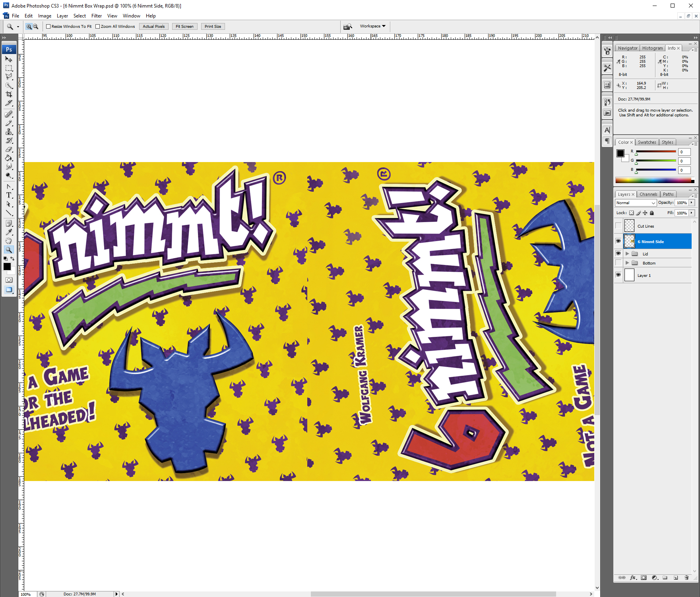The height and width of the screenshot is (597, 700).
Task: Open the Filter menu
Action: pyautogui.click(x=97, y=15)
